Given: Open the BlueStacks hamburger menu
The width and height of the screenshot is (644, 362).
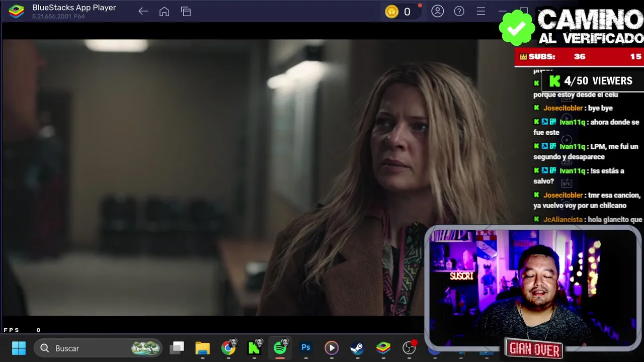Looking at the screenshot, I should 480,11.
